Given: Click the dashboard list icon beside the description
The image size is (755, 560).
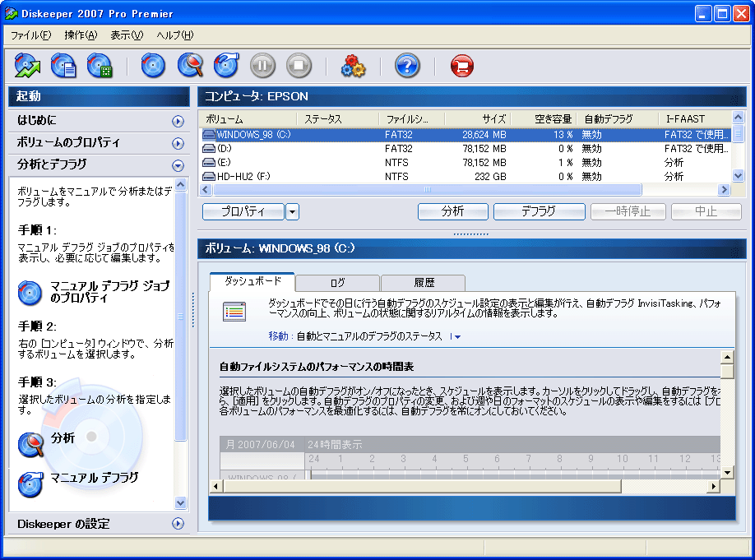Looking at the screenshot, I should tap(234, 312).
